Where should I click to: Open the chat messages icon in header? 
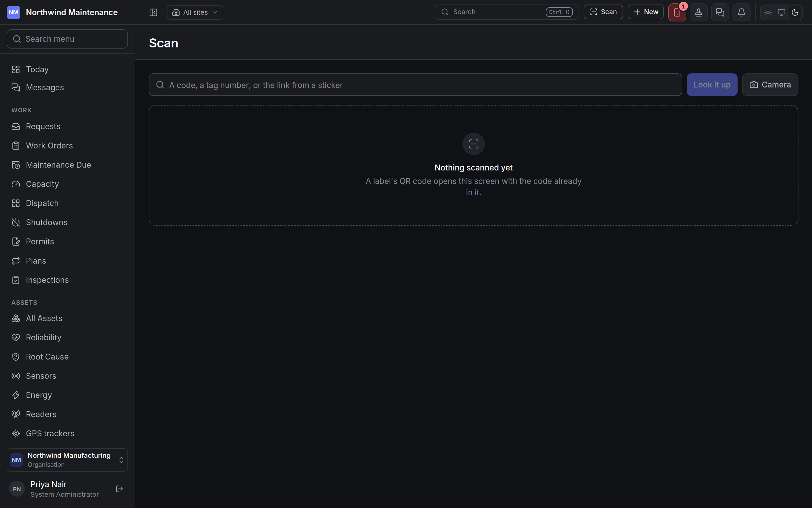pyautogui.click(x=720, y=12)
